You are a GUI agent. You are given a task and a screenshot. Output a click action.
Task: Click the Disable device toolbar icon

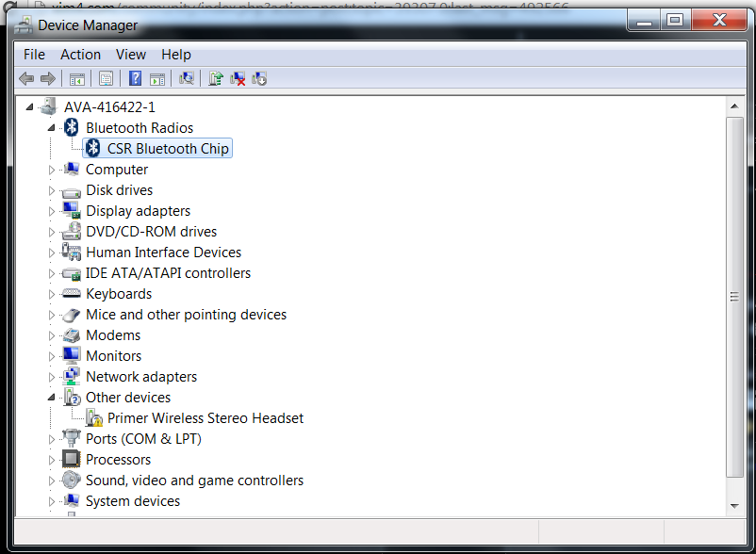tap(259, 78)
